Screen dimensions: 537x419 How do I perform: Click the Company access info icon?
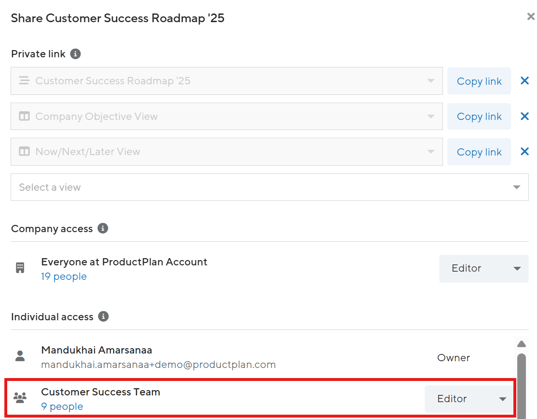[103, 228]
